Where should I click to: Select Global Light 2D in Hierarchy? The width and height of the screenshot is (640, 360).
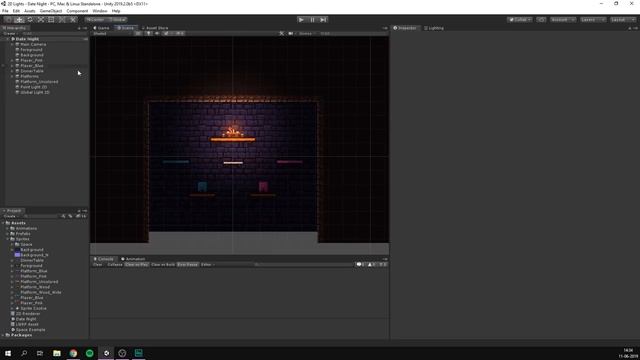point(35,92)
